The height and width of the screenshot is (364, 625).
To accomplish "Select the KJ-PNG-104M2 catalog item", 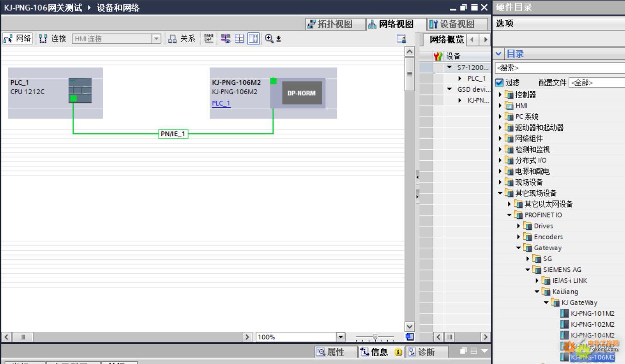I will point(592,335).
